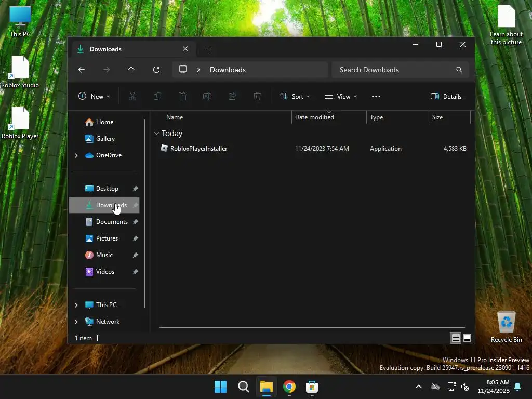Image resolution: width=532 pixels, height=399 pixels.
Task: Click the Rename icon in toolbar
Action: [x=207, y=96]
